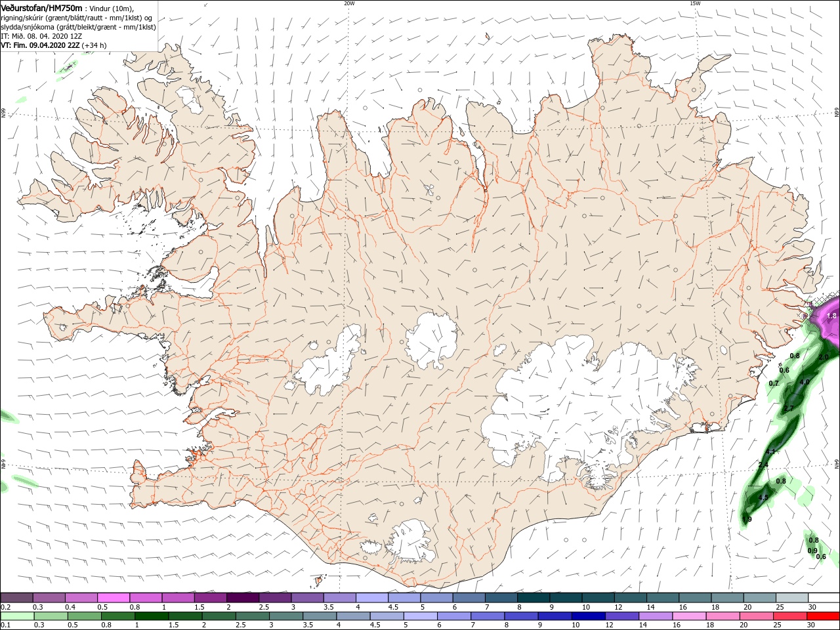Click the Veðurstofan/HM750m title text

pyautogui.click(x=42, y=8)
